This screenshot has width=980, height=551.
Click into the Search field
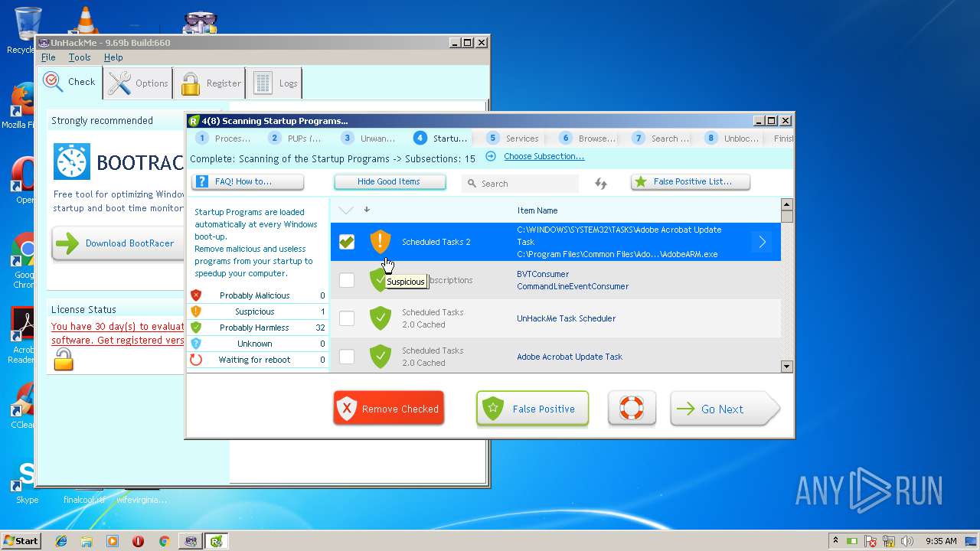pyautogui.click(x=521, y=184)
